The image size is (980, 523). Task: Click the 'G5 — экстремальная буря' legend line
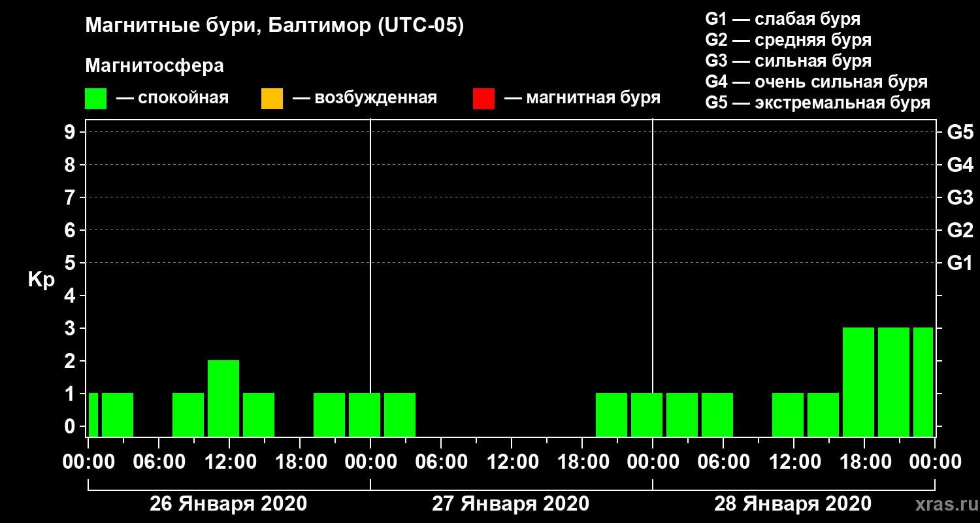[x=818, y=103]
